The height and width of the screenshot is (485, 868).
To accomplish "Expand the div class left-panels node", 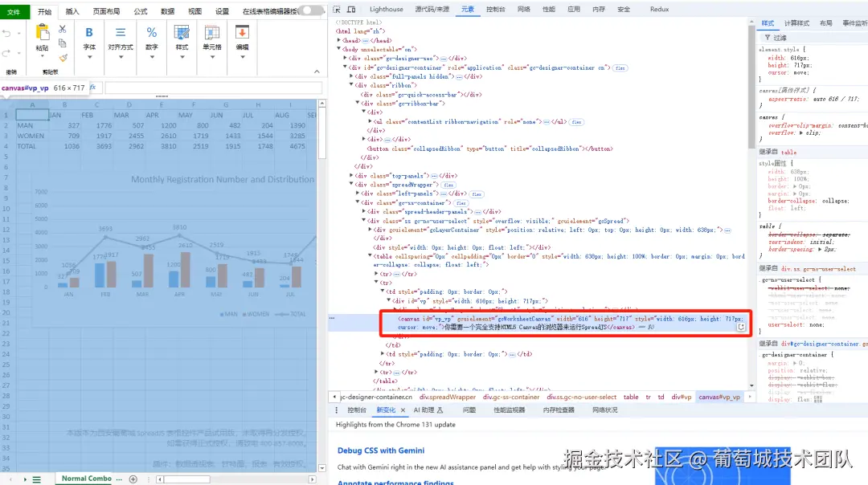I will pos(358,194).
